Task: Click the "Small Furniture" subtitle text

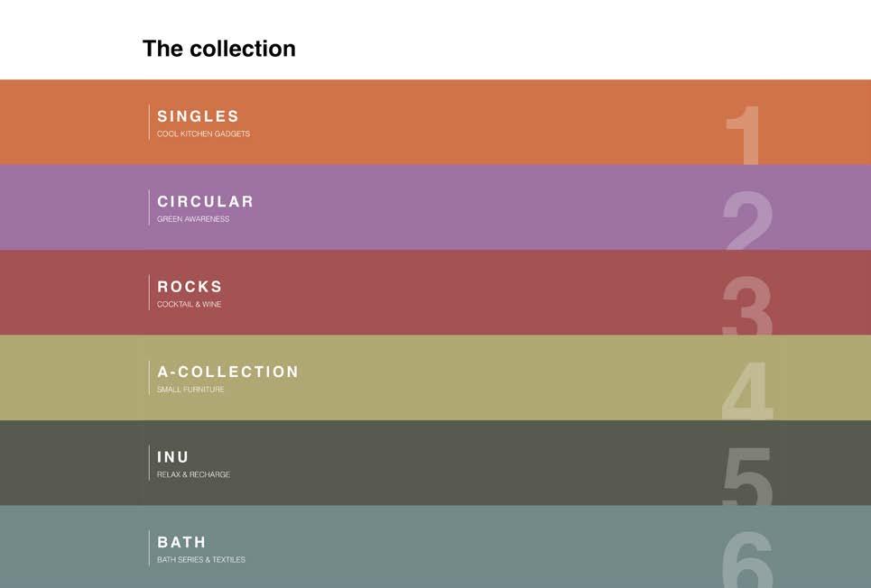Action: coord(190,390)
